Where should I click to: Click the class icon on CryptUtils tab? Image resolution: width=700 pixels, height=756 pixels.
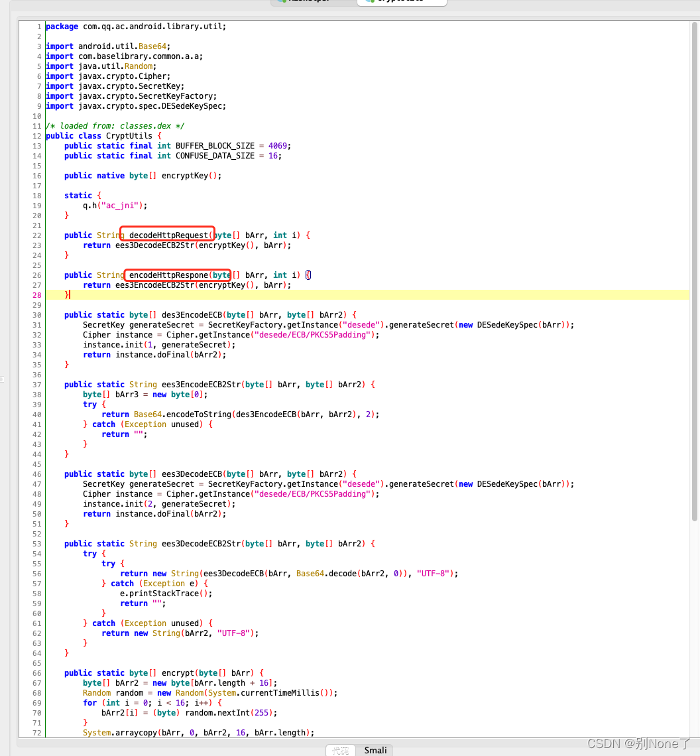click(370, 1)
